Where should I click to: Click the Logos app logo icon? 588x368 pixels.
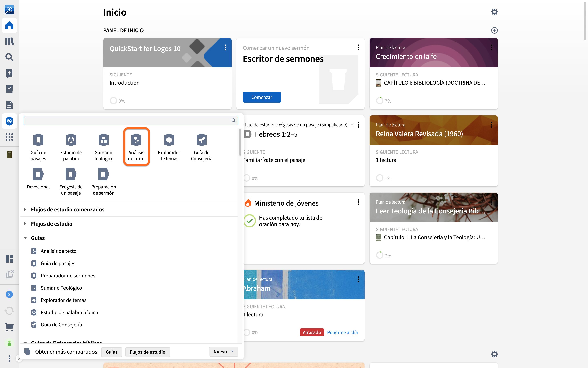9,9
